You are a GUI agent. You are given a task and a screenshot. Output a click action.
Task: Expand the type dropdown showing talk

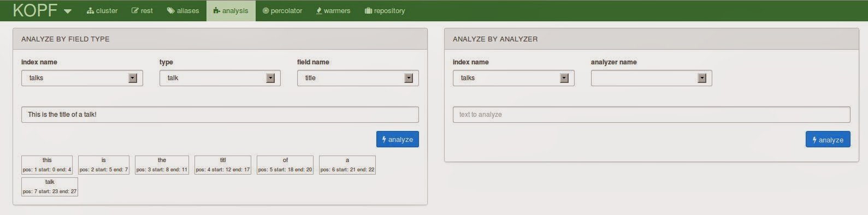(x=220, y=78)
